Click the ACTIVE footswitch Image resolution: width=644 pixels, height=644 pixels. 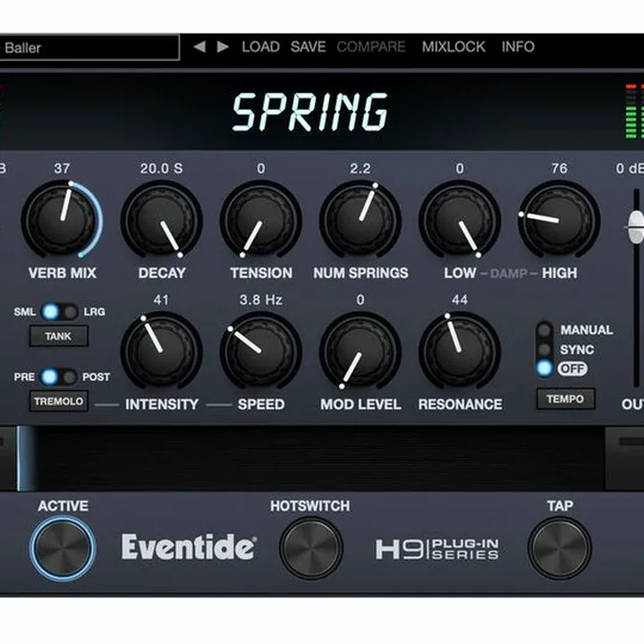63,548
